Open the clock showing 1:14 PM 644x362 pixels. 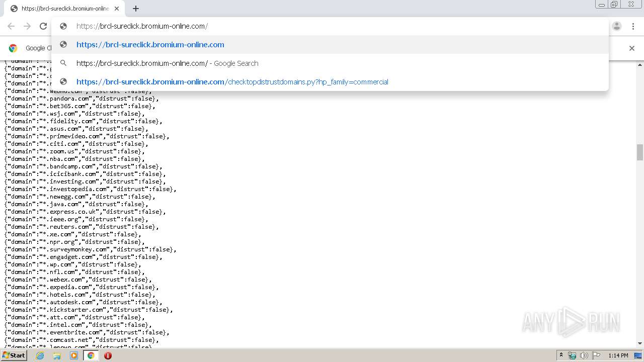(618, 355)
